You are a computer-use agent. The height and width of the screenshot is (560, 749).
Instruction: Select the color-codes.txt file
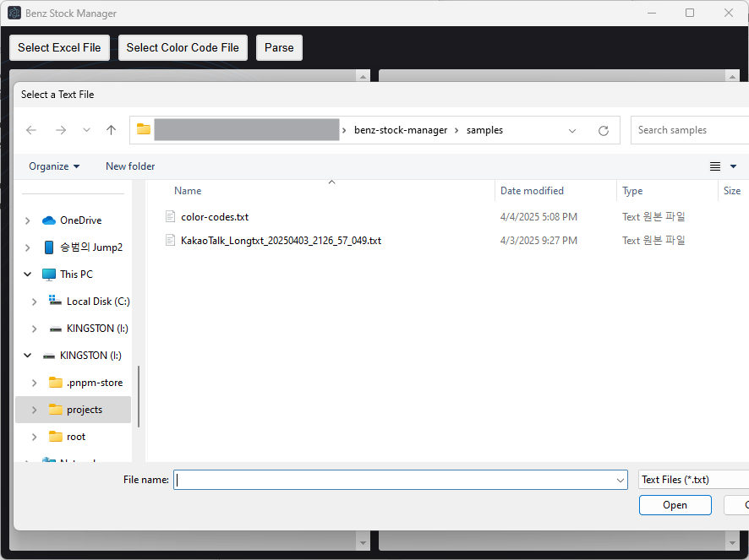point(215,217)
